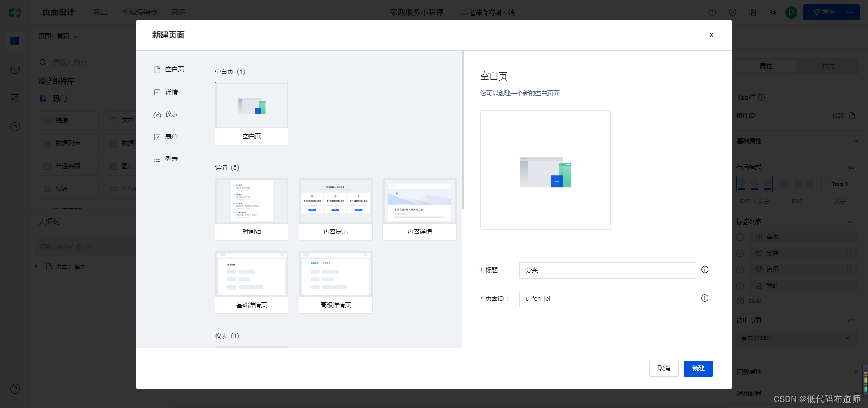Open the 更多 menu in top bar
The width and height of the screenshot is (868, 408).
(x=179, y=12)
